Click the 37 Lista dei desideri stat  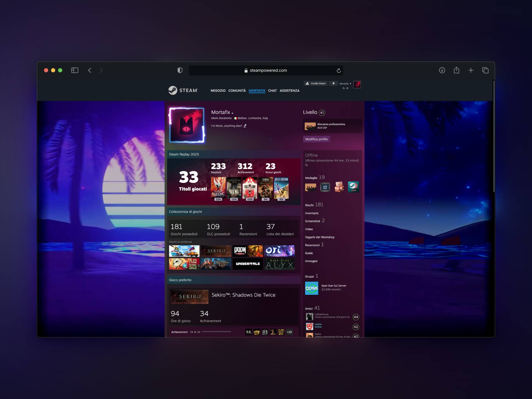coord(280,229)
